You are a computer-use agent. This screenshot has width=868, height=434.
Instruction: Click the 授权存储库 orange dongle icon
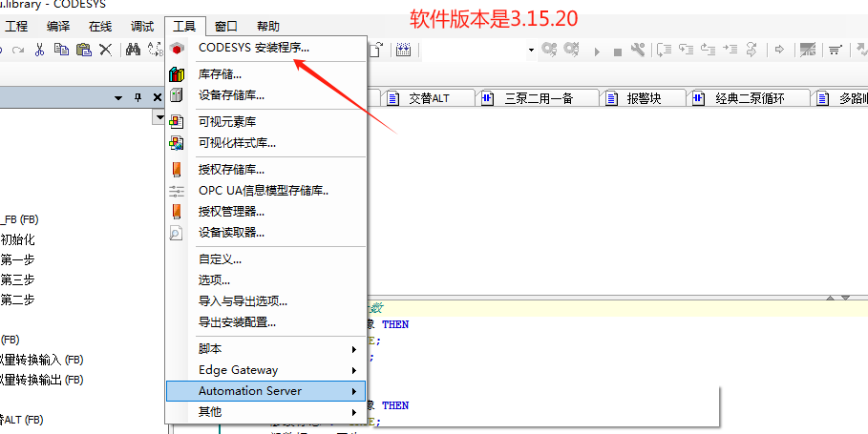(176, 170)
